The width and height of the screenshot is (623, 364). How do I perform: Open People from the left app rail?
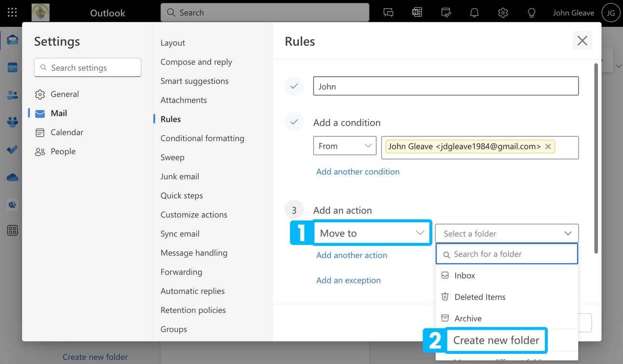click(x=13, y=95)
